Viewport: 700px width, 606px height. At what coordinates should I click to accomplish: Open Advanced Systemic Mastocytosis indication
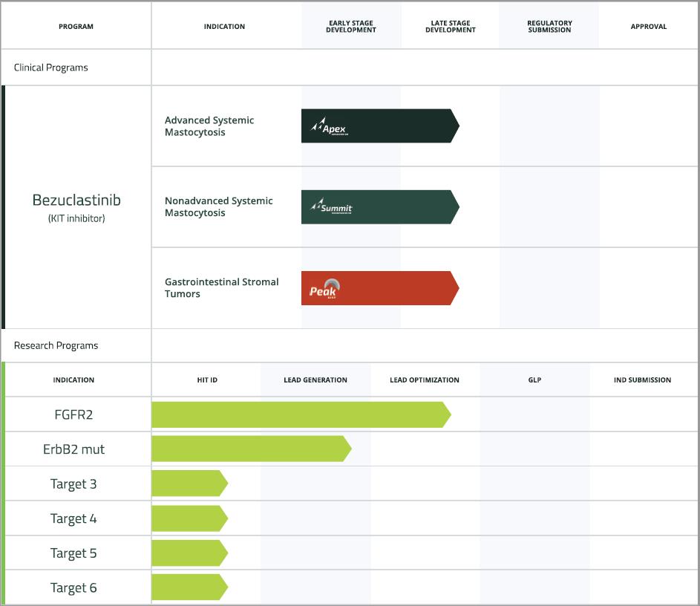(209, 126)
